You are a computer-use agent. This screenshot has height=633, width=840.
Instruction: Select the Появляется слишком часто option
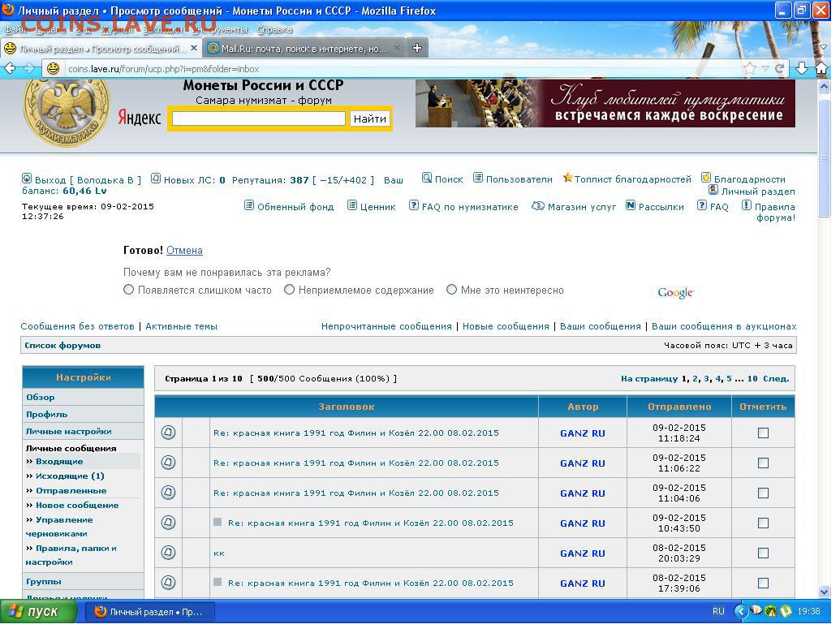pos(128,290)
